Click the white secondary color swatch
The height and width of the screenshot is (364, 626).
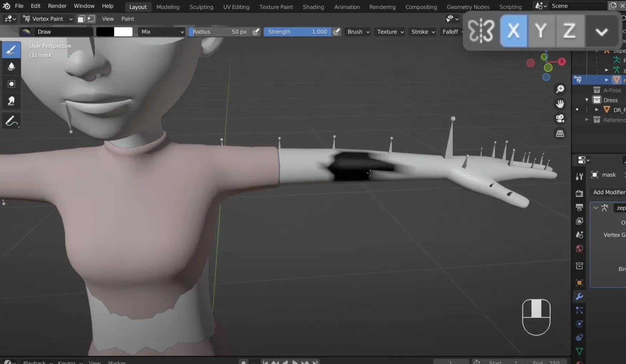point(123,32)
